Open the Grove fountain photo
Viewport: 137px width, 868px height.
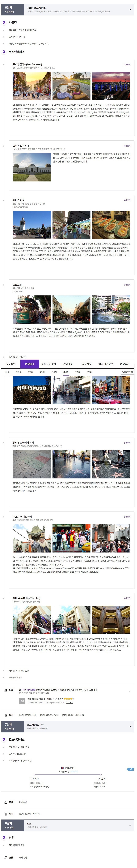coord(111,310)
